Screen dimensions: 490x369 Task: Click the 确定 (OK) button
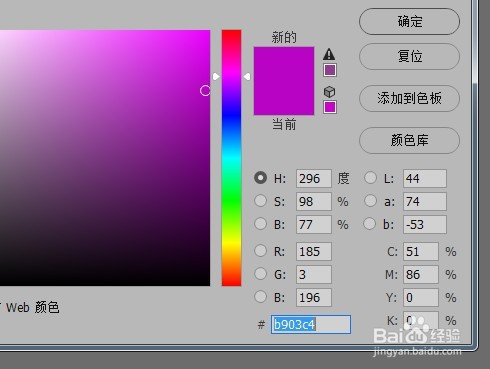pos(409,22)
